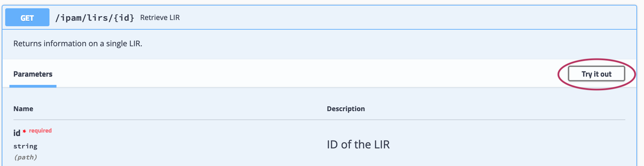Click "Returns information on a single LIR." text
The image size is (644, 166).
(78, 44)
